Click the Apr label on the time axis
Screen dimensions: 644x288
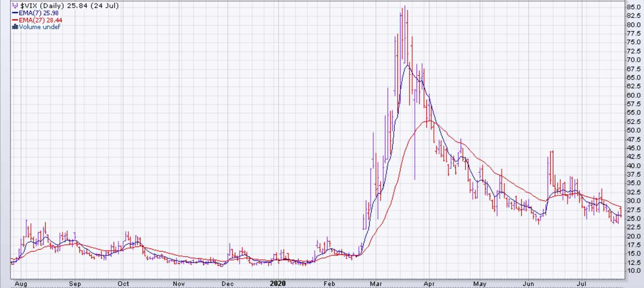(x=429, y=284)
